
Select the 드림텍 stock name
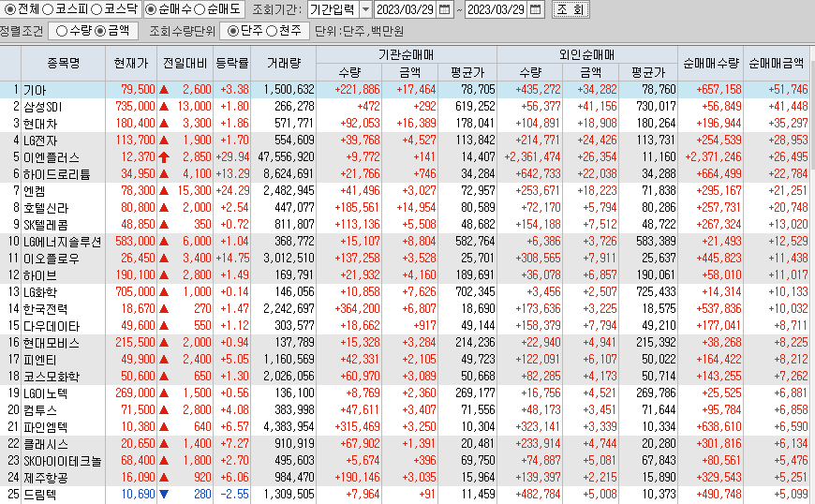39,496
